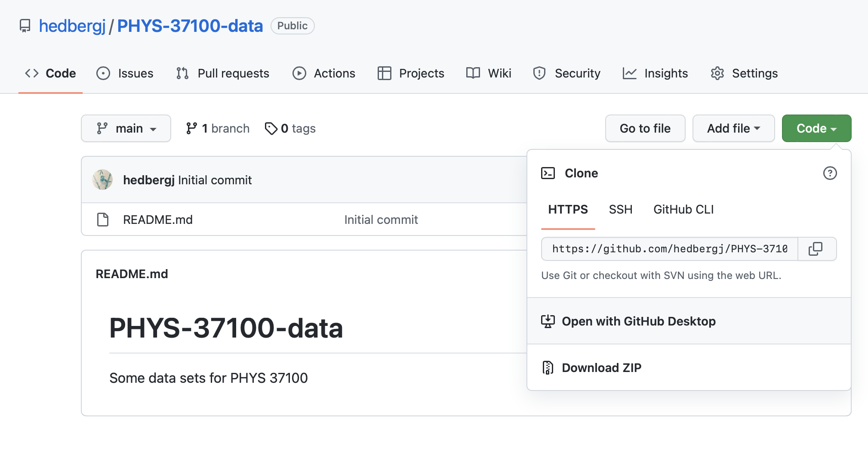The width and height of the screenshot is (868, 465).
Task: Open repository Settings tab
Action: (744, 73)
